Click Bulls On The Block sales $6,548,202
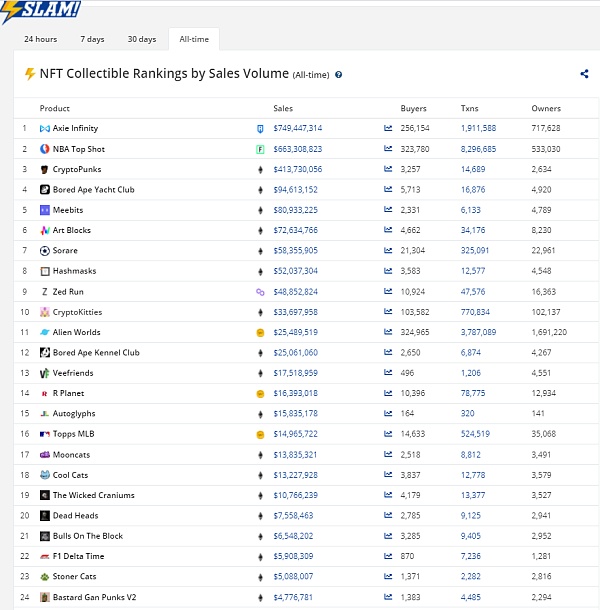600x610 pixels. (293, 536)
